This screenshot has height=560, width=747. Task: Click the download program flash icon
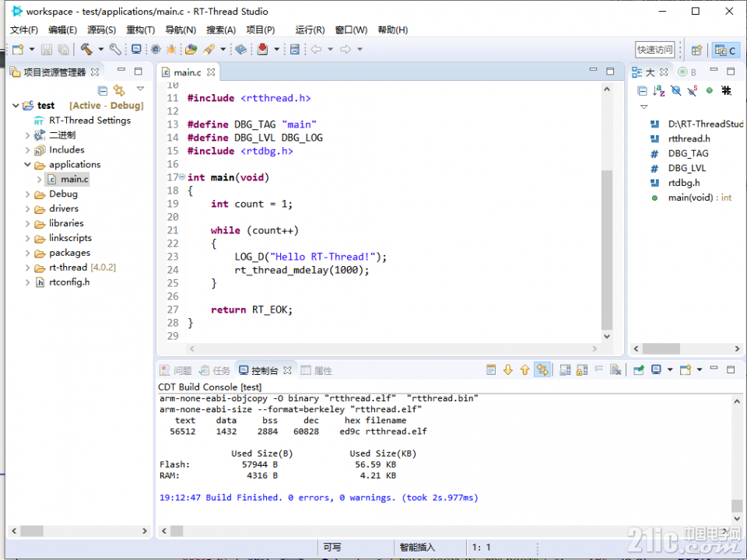(262, 49)
